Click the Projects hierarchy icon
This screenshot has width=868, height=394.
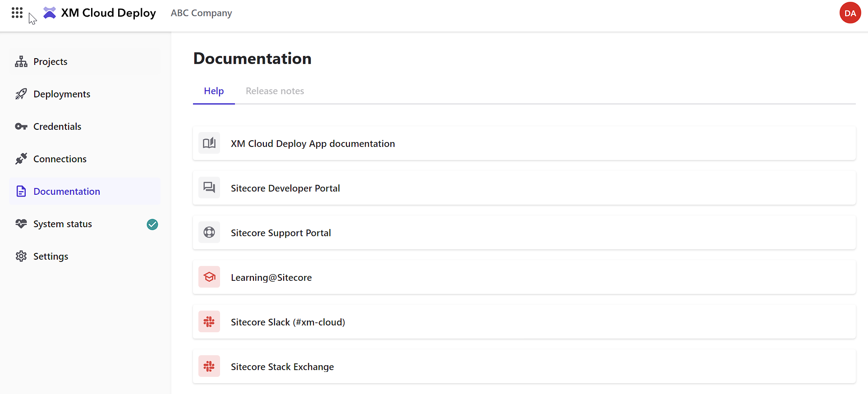point(21,62)
